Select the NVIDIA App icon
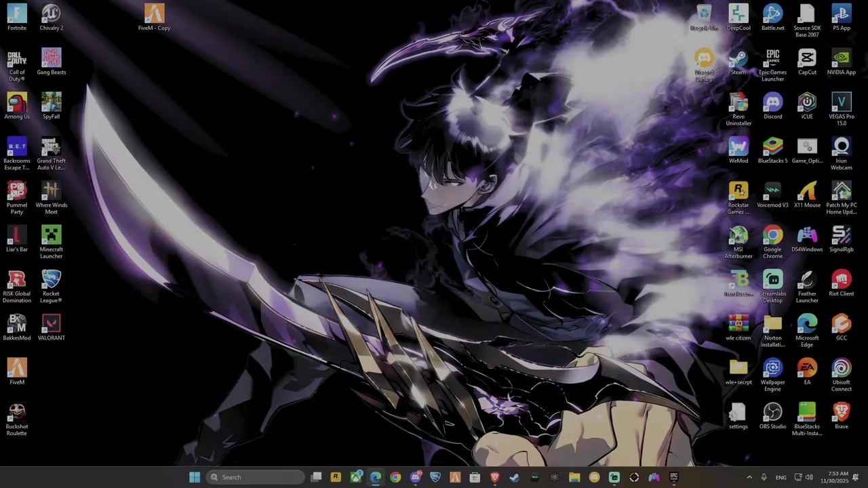Screen dimensions: 868x488 click(842, 62)
